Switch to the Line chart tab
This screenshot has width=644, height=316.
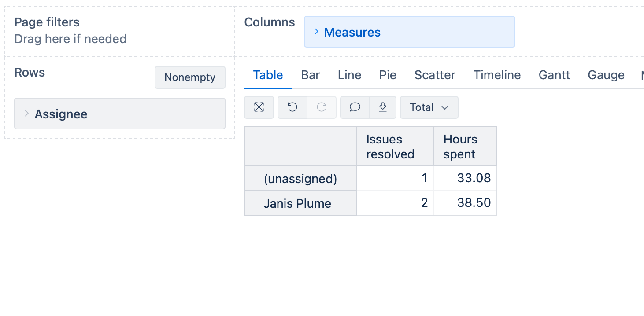tap(349, 75)
